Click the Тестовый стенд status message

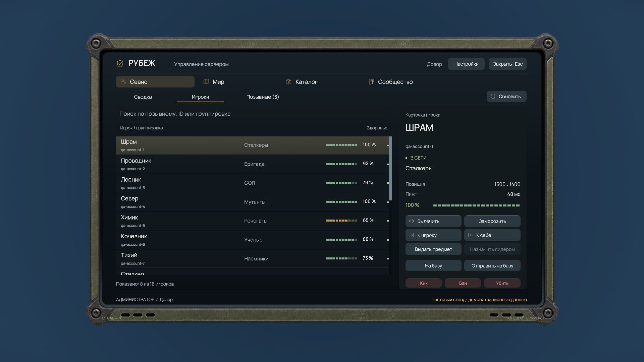pos(479,299)
